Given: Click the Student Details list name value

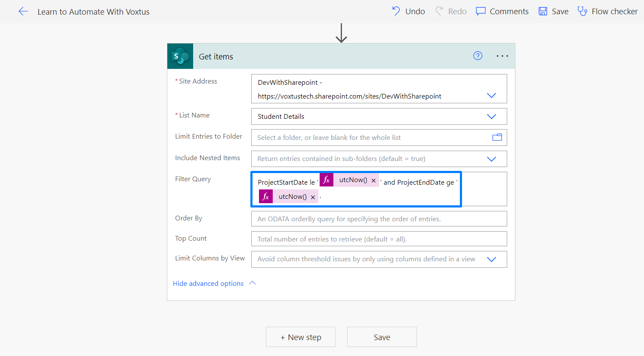Looking at the screenshot, I should click(281, 116).
